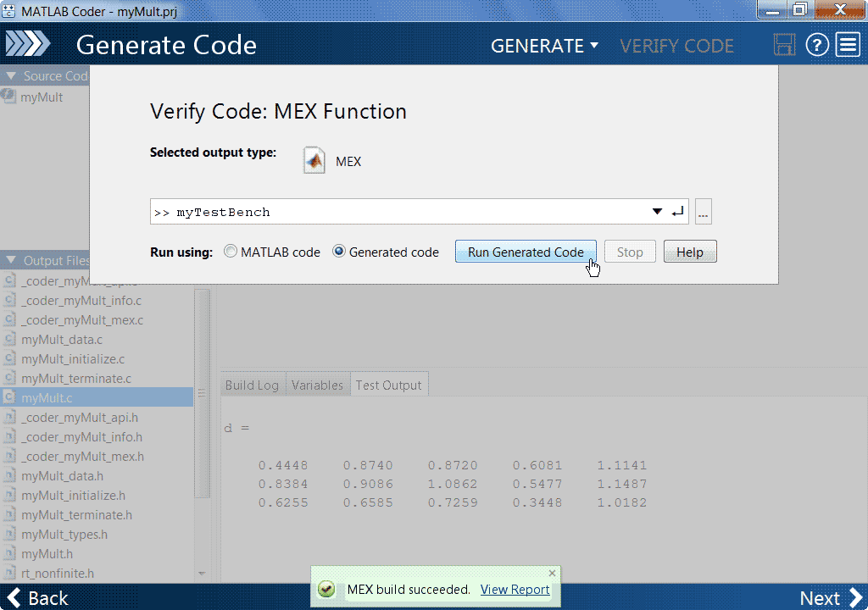Viewport: 868px width, 610px height.
Task: Click the green success check icon
Action: (325, 590)
